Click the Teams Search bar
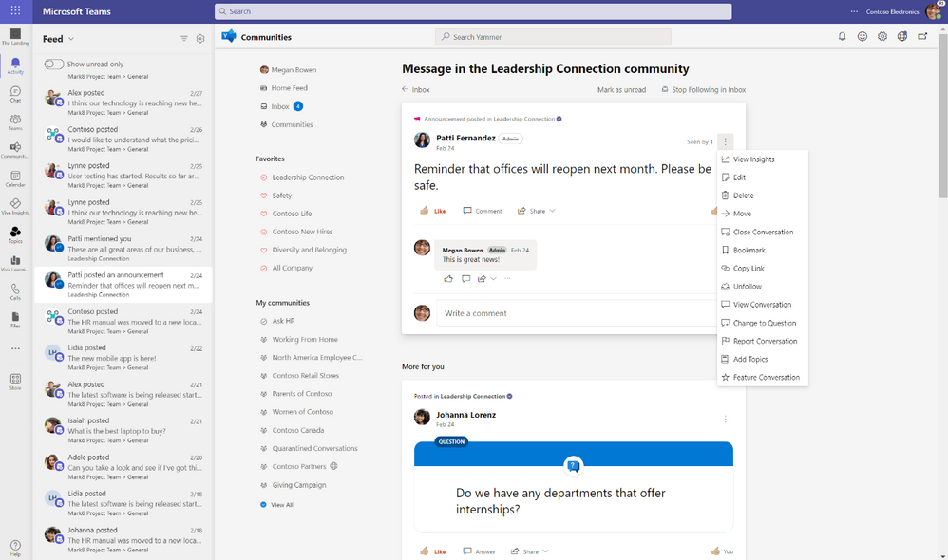 (473, 11)
